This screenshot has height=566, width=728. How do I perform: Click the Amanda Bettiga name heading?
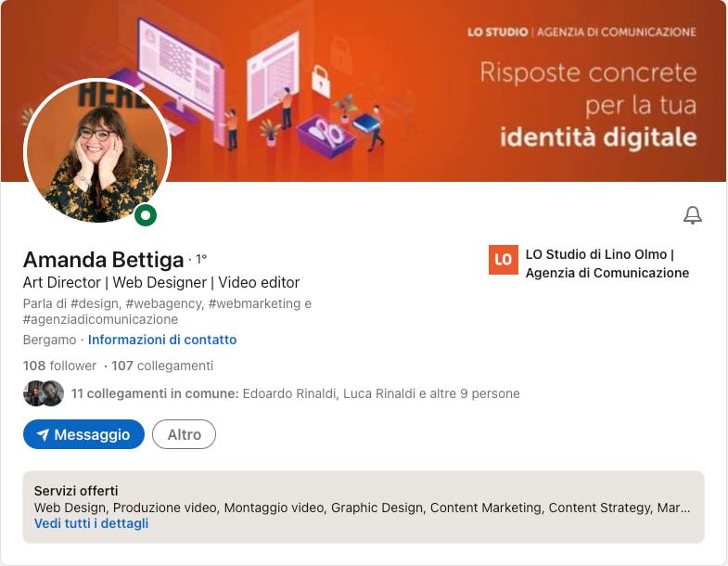104,260
